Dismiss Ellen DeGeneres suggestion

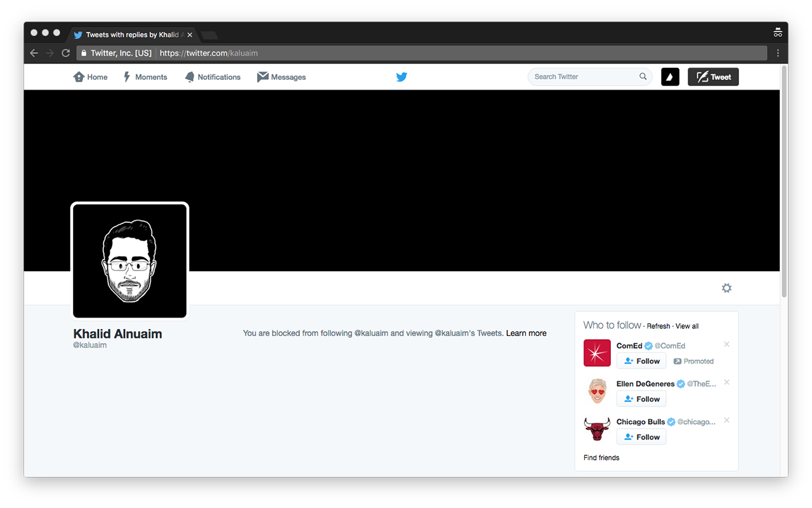pos(727,383)
